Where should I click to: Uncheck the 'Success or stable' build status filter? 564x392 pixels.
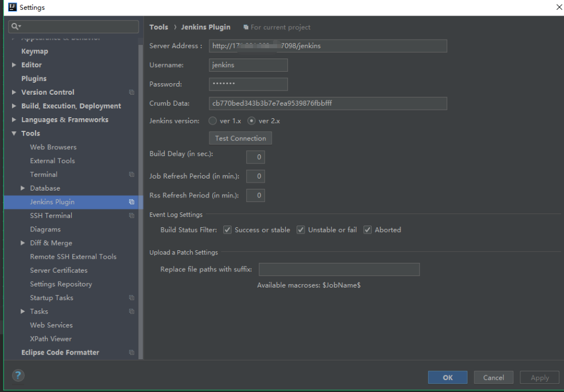(x=227, y=230)
